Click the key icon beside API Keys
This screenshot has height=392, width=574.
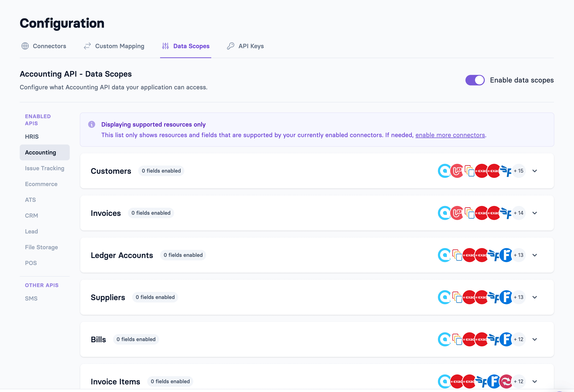tap(230, 46)
